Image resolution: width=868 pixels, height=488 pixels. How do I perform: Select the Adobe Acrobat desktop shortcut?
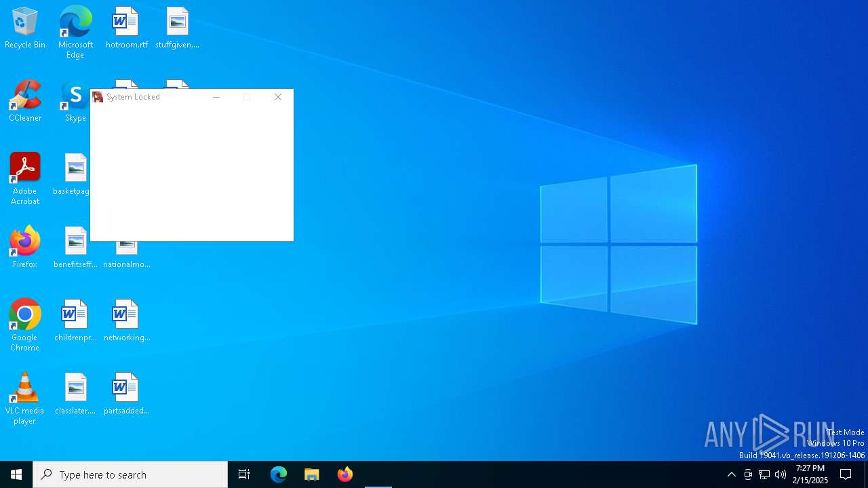click(x=25, y=179)
